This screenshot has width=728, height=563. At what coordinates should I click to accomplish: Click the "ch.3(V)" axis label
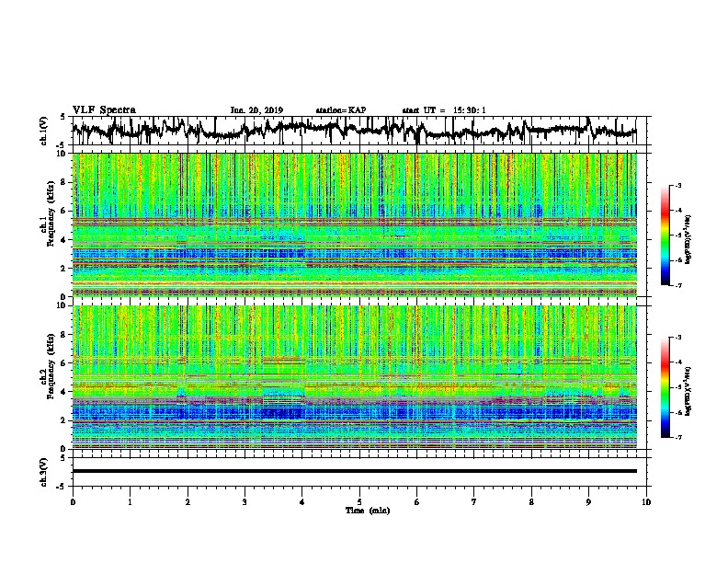tap(44, 472)
